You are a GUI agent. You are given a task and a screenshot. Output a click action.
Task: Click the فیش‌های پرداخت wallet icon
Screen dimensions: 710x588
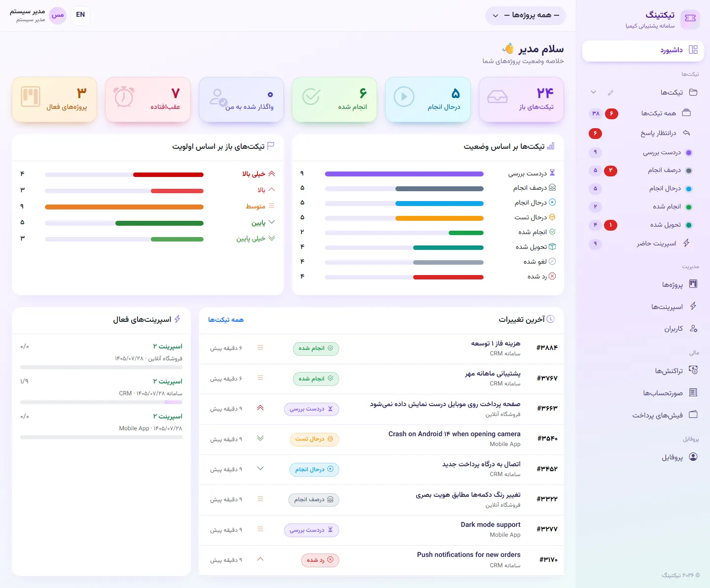coord(693,415)
